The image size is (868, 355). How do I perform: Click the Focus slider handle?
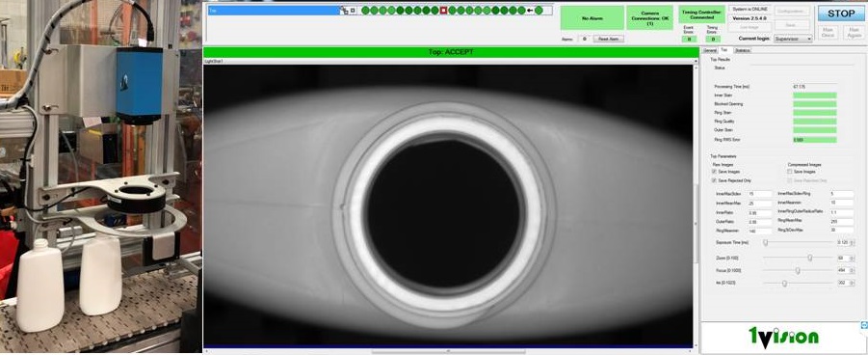(798, 271)
